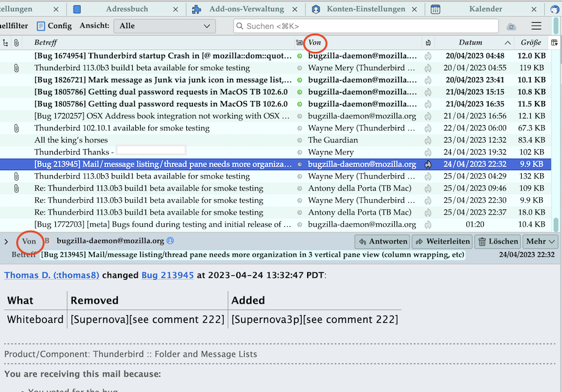Toggle read status of Bug 1720257 message

pyautogui.click(x=299, y=116)
